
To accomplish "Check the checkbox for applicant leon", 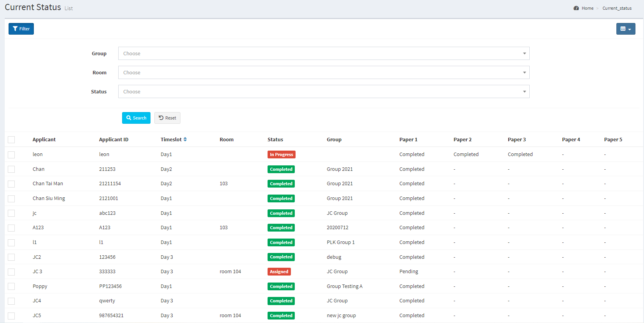I will (11, 154).
